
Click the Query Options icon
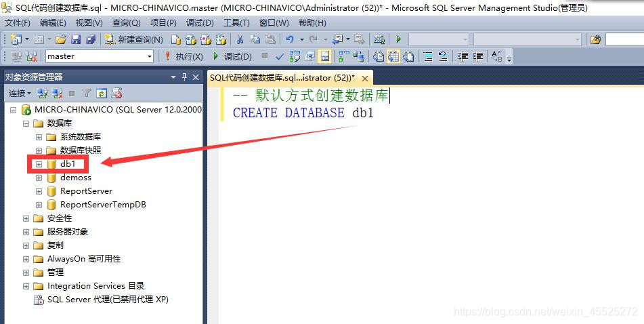point(309,56)
